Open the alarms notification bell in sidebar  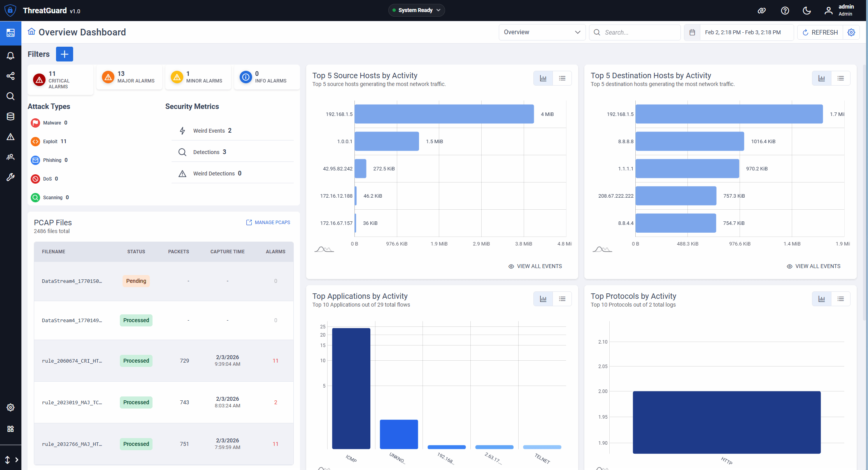(x=11, y=56)
